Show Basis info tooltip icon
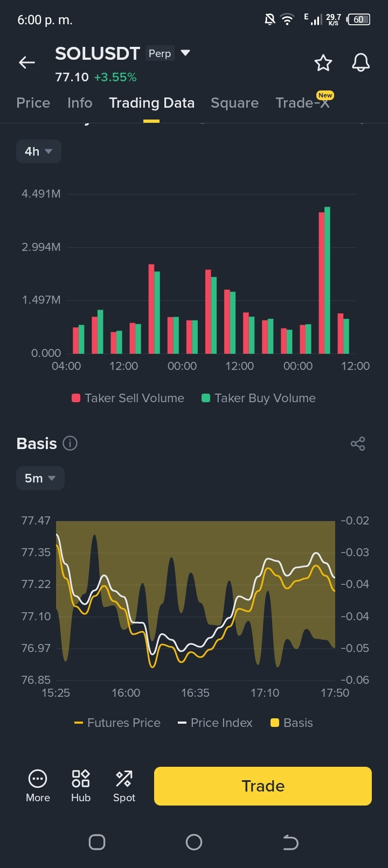This screenshot has height=868, width=388. pyautogui.click(x=70, y=443)
